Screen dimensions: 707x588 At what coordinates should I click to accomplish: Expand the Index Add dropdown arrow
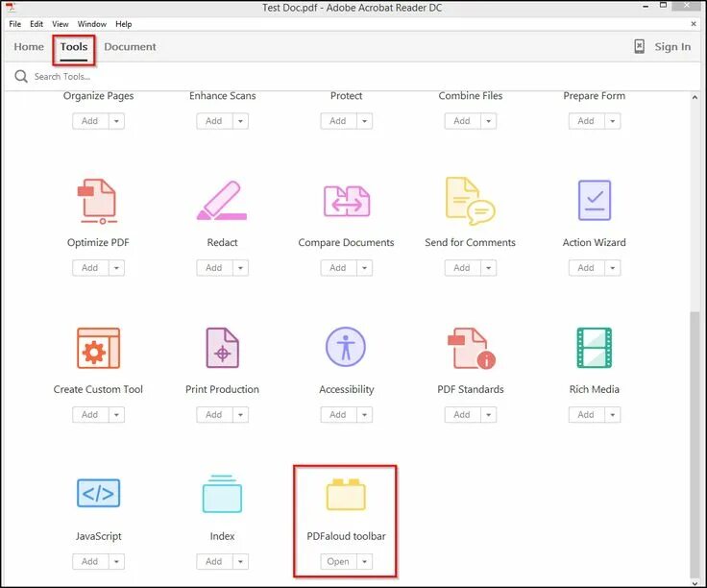[240, 561]
